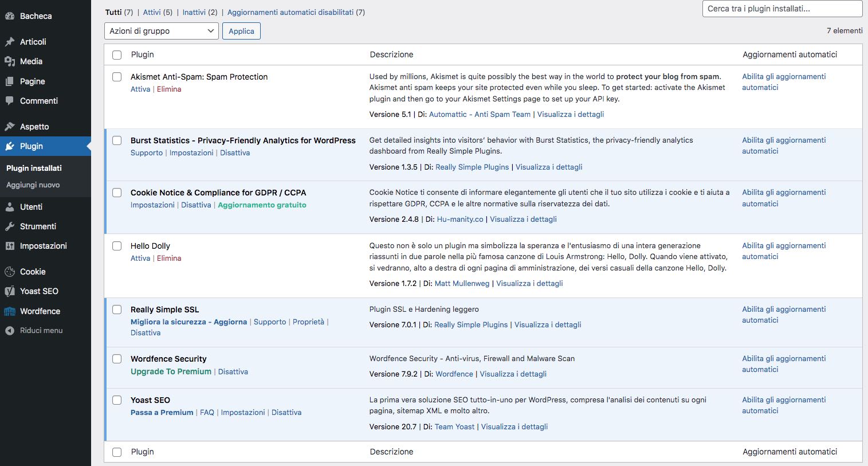Click Passa a Premium for Yoast
This screenshot has width=868, height=466.
coord(162,413)
